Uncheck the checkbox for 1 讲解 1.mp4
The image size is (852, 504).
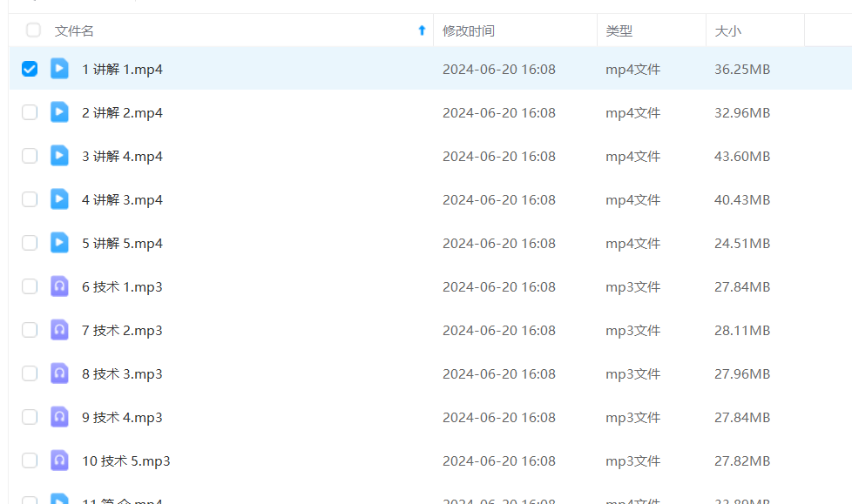point(30,69)
